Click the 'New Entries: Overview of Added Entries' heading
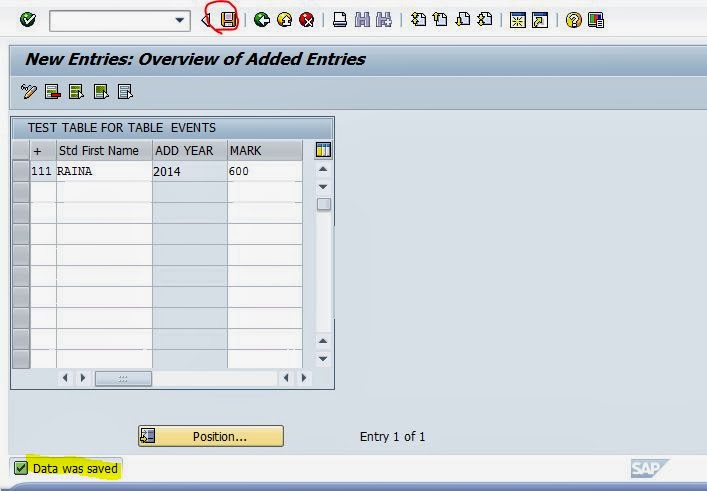The image size is (707, 491). pos(195,59)
